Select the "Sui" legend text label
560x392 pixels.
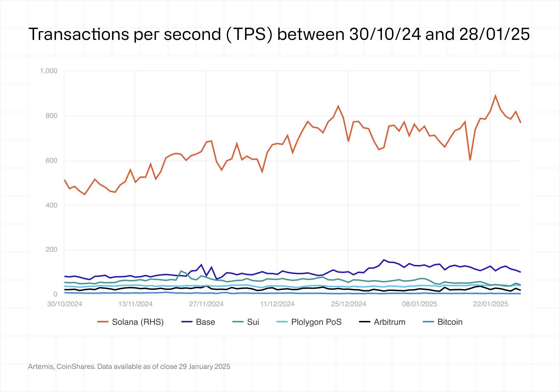pos(253,322)
